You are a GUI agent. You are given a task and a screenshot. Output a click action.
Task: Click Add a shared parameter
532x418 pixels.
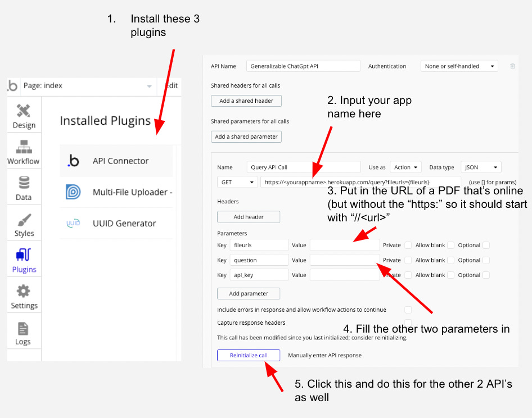[246, 137]
